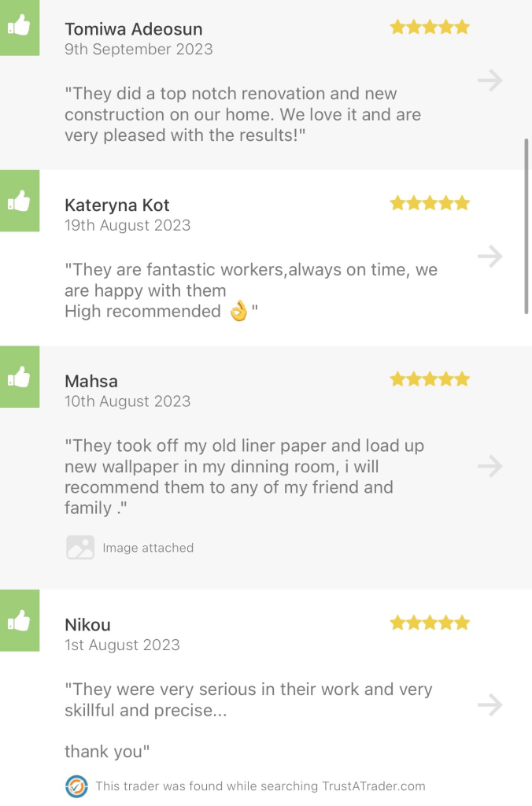View the Image attached label
The width and height of the screenshot is (532, 806).
pyautogui.click(x=148, y=548)
